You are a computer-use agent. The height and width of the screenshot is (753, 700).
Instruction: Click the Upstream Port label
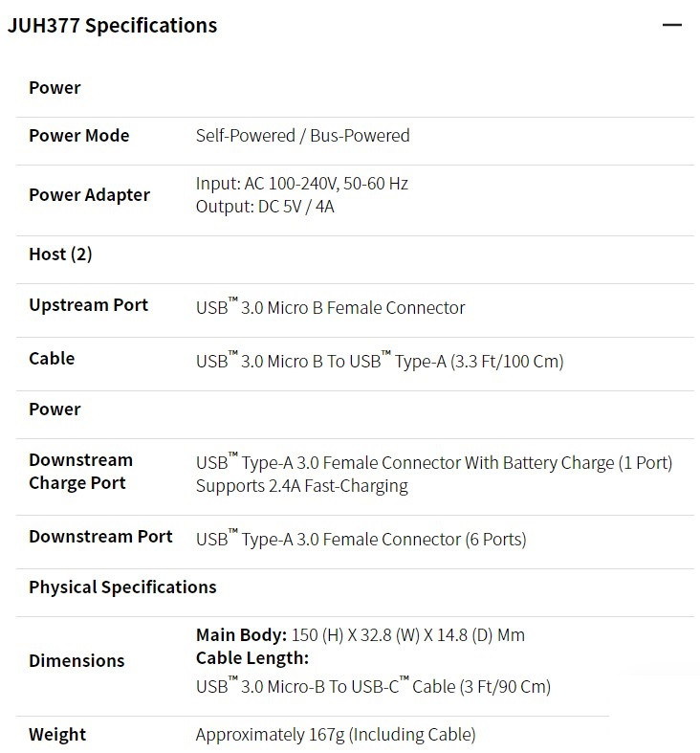(88, 305)
